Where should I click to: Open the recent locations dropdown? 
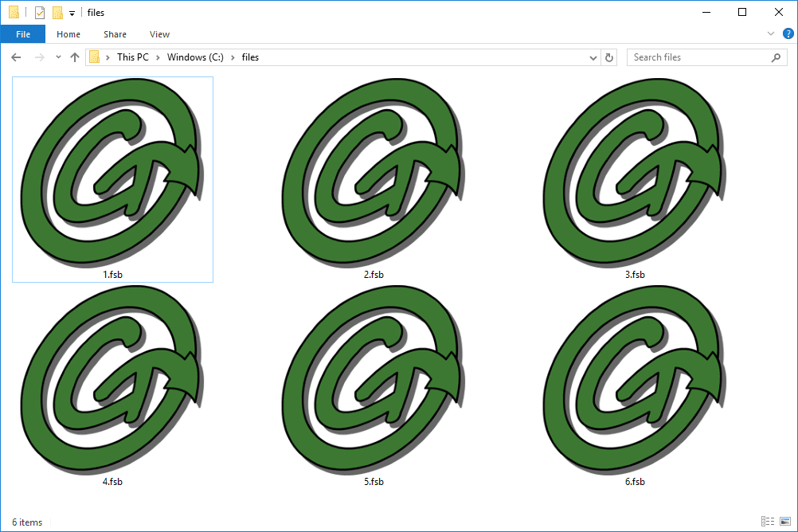[x=58, y=57]
